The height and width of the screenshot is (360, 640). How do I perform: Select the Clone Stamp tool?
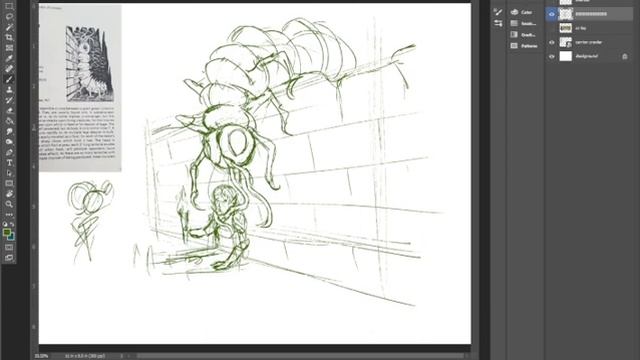(9, 89)
